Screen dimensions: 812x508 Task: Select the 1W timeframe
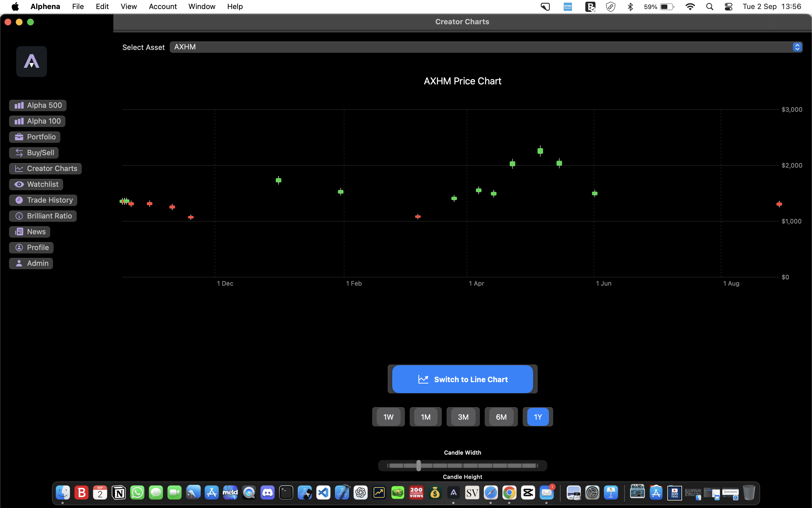(388, 417)
